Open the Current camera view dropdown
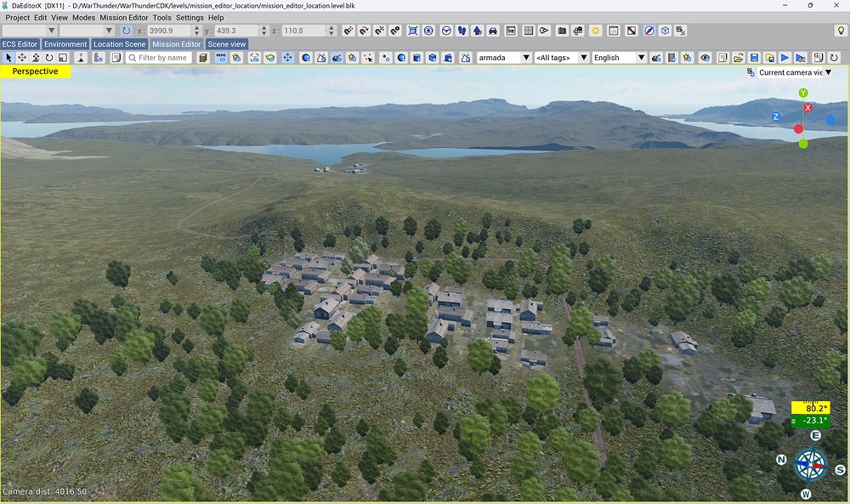Screen dimensions: 850x504 (x=796, y=72)
